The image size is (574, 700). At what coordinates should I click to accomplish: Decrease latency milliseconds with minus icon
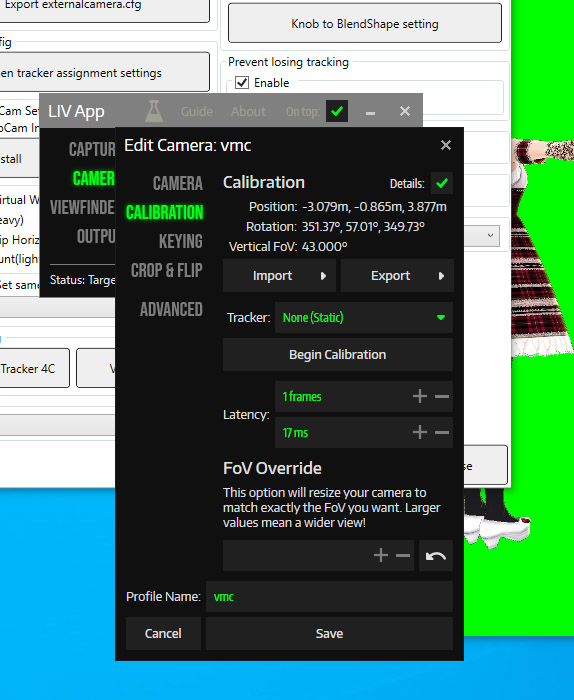click(x=442, y=432)
